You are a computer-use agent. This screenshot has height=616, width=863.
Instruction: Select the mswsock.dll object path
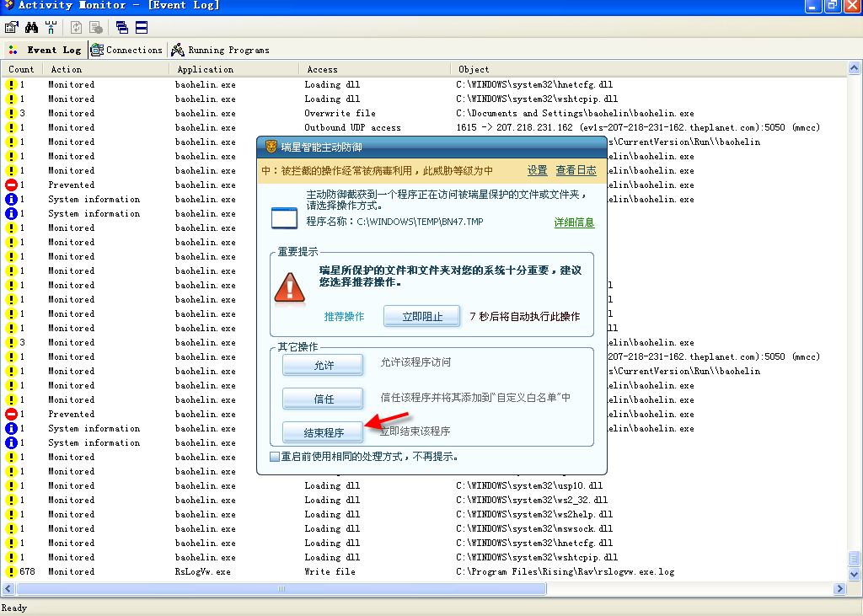(x=534, y=528)
